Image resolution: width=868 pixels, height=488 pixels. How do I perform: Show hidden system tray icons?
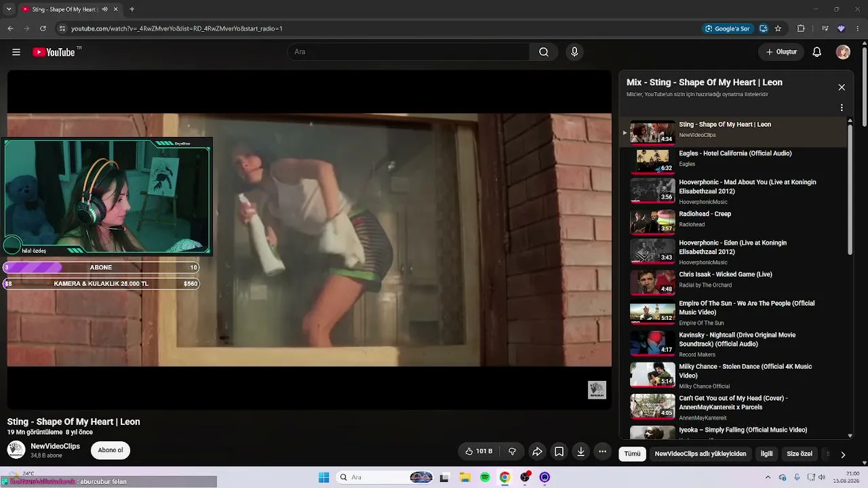(768, 478)
